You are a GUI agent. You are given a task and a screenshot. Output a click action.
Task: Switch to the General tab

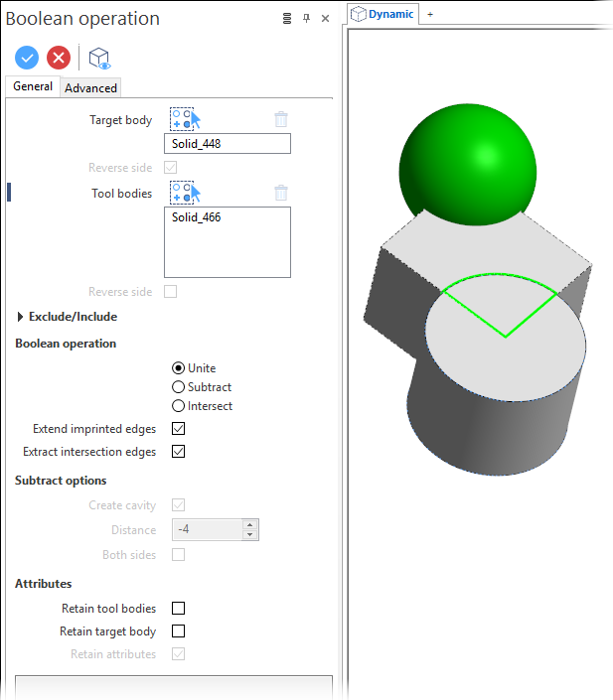pyautogui.click(x=33, y=86)
